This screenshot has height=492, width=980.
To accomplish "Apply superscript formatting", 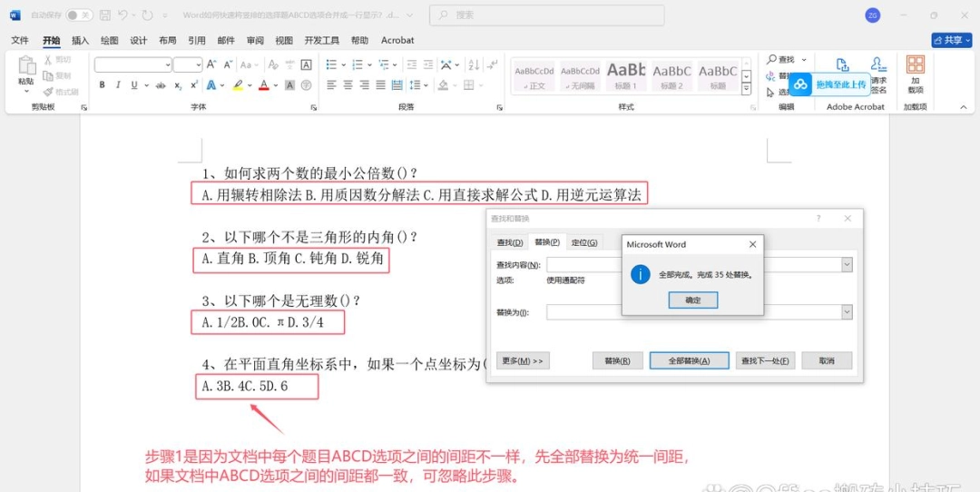I will 194,85.
